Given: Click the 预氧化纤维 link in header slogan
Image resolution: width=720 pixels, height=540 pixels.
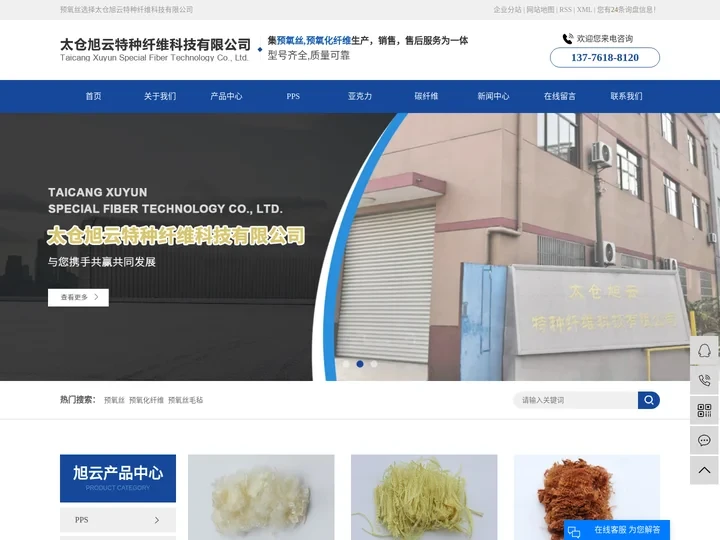Looking at the screenshot, I should pyautogui.click(x=328, y=40).
